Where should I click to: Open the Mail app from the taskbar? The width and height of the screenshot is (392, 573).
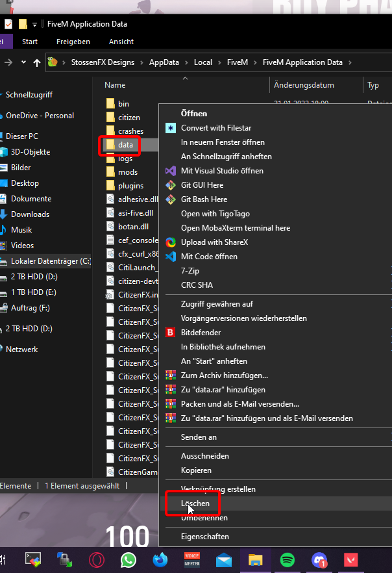click(224, 559)
